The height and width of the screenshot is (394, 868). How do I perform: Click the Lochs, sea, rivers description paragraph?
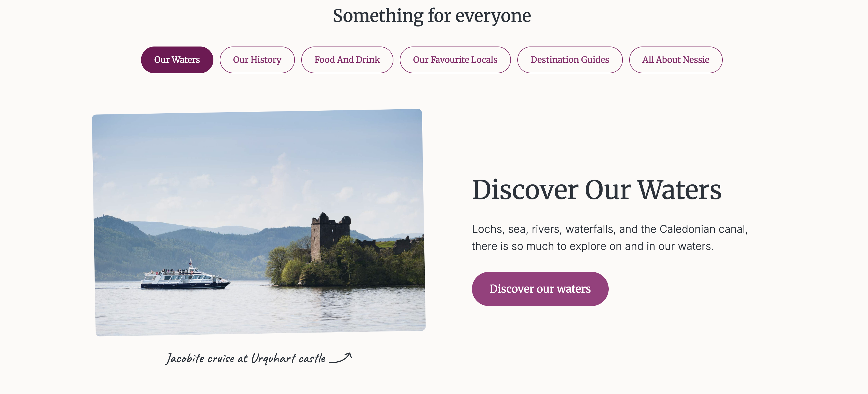pyautogui.click(x=609, y=237)
